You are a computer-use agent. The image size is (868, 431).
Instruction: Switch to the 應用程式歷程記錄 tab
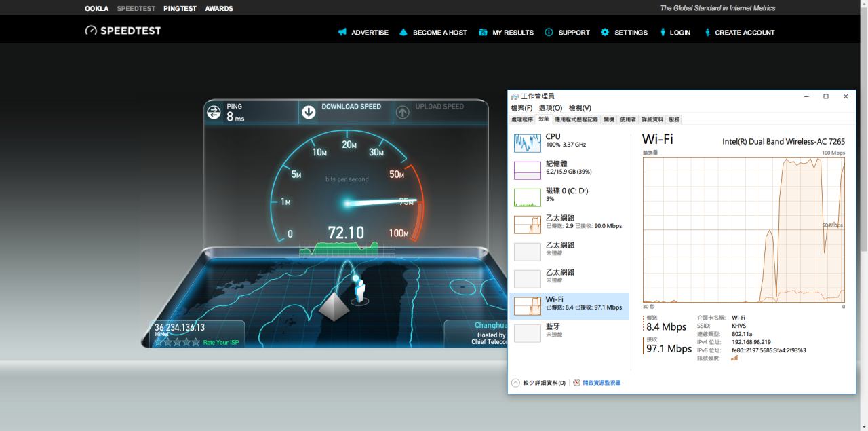(x=576, y=119)
